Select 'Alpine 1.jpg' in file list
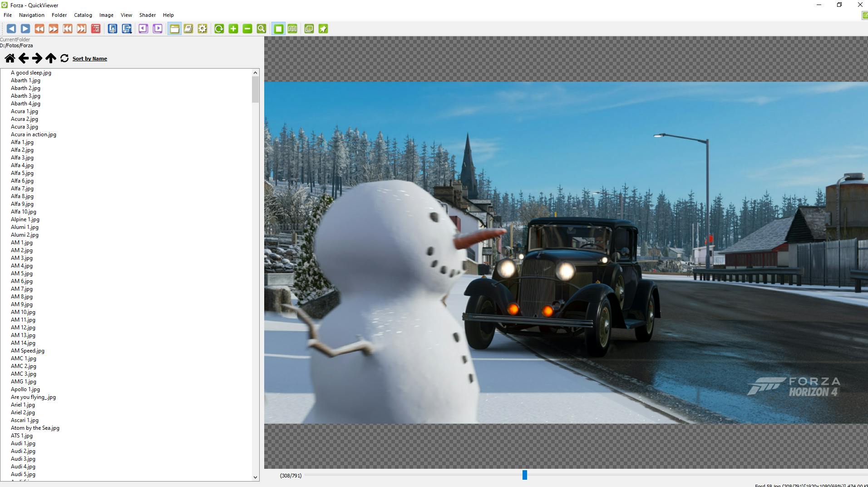868x487 pixels. coord(25,219)
